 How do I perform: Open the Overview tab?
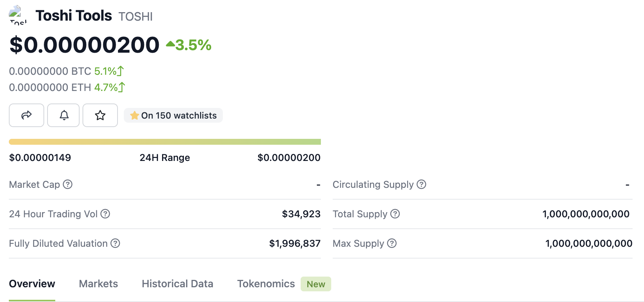[32, 284]
